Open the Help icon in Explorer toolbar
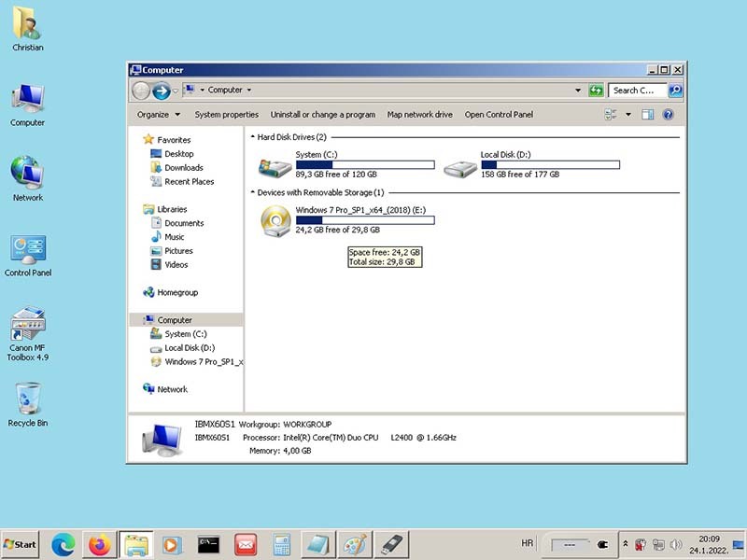The width and height of the screenshot is (747, 560). click(x=668, y=115)
